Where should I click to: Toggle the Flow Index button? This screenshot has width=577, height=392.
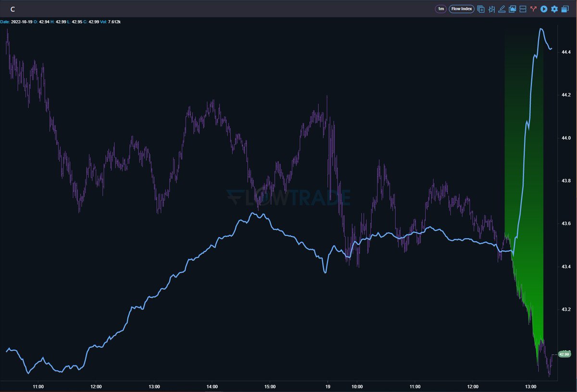click(x=462, y=9)
